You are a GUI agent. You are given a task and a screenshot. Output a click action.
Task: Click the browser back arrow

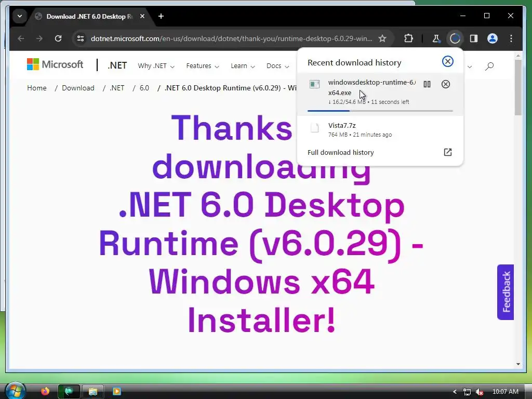[x=21, y=38]
